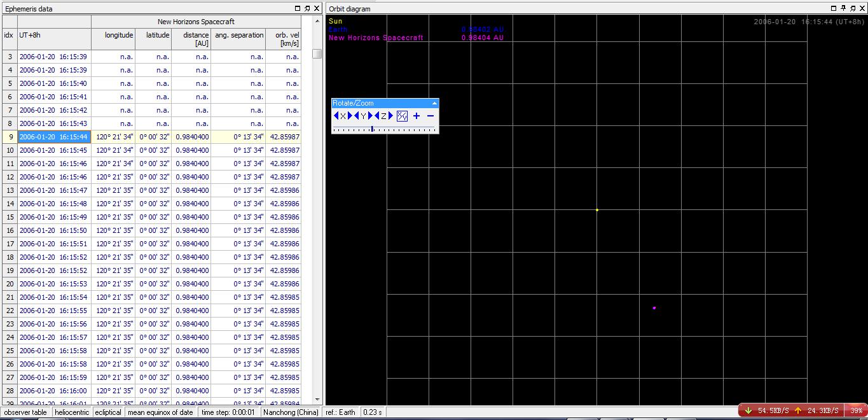Viewport: 868px width, 420px height.
Task: Click '0.23 s' in the status bar
Action: 373,412
